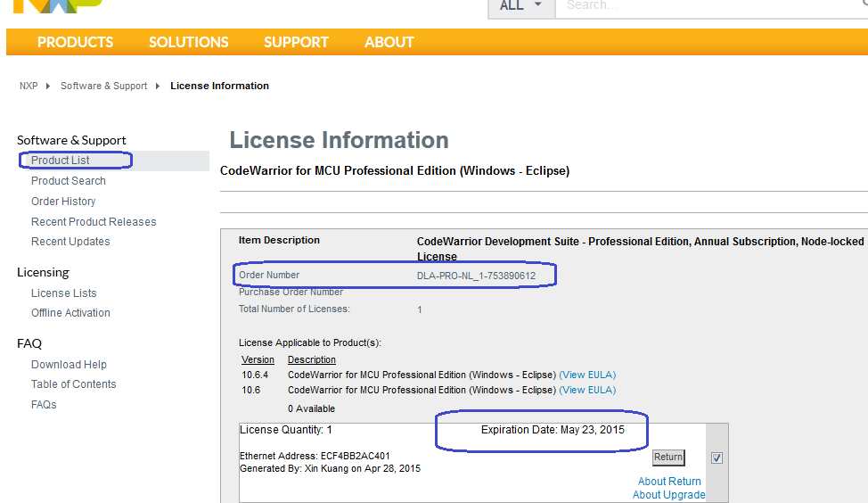Screen dimensions: 868x503
Task: Open Offline Activation link
Action: click(x=70, y=313)
